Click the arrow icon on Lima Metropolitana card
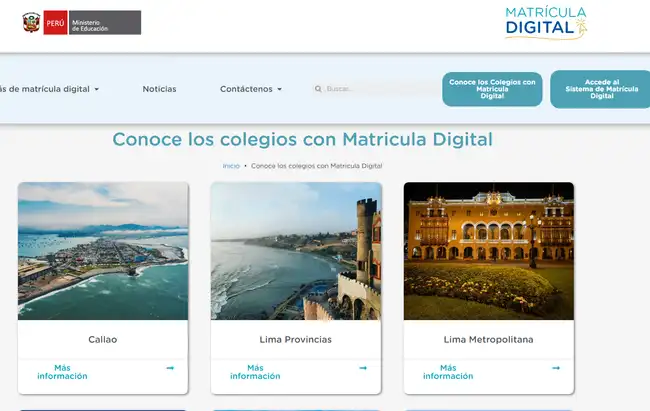This screenshot has width=650, height=411. pyautogui.click(x=556, y=368)
